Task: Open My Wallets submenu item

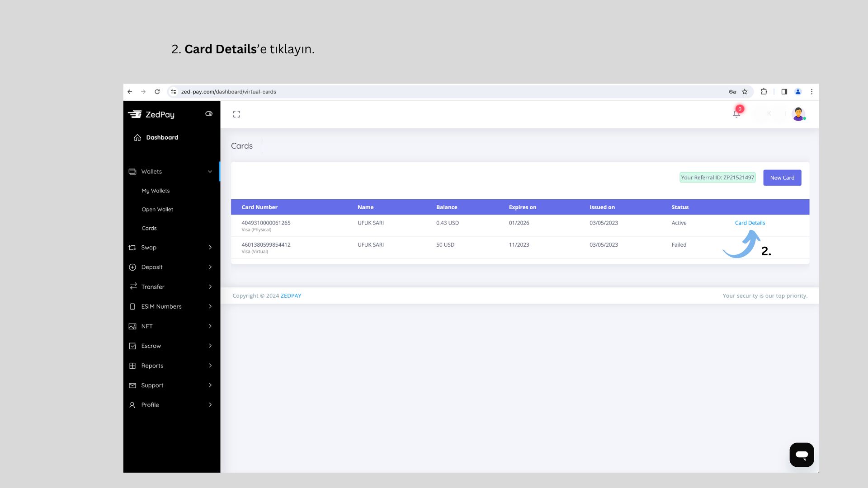Action: (156, 191)
